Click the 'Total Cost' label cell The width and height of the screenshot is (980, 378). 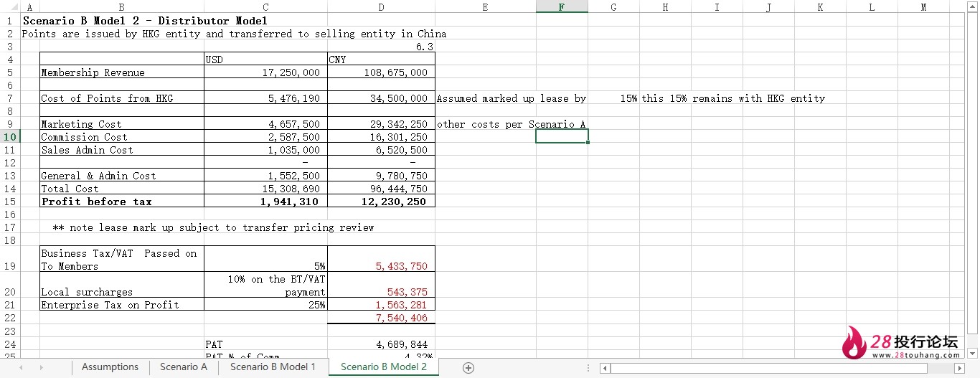122,189
